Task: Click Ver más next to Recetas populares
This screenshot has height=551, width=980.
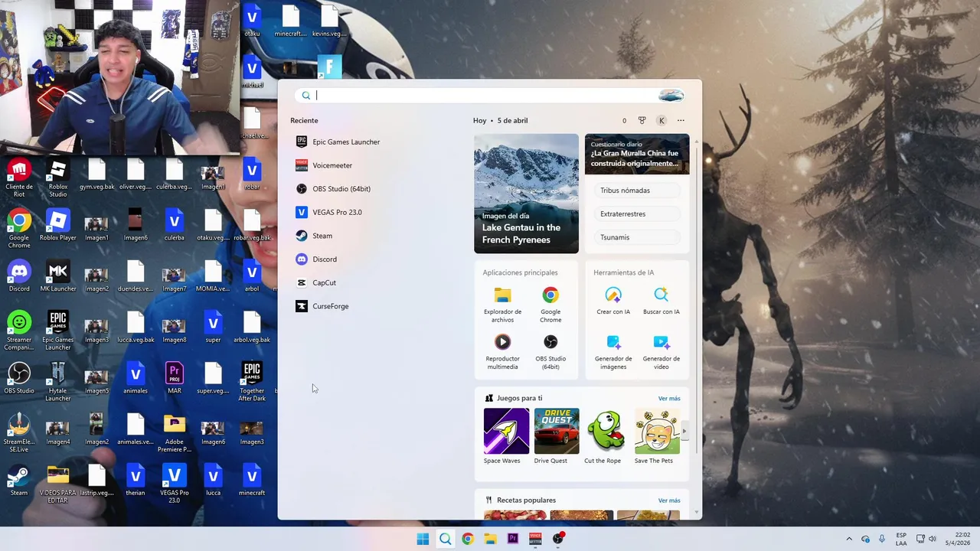Action: coord(669,500)
